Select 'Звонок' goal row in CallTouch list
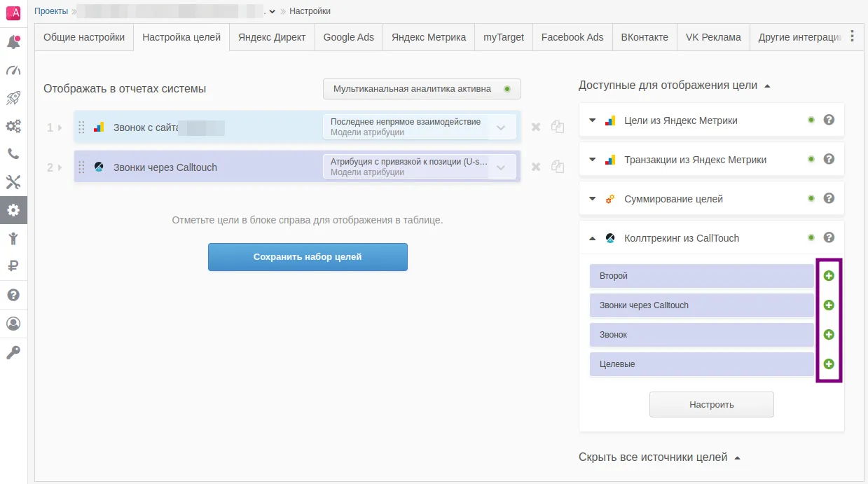Screen dimensions: 868x484 click(x=702, y=335)
